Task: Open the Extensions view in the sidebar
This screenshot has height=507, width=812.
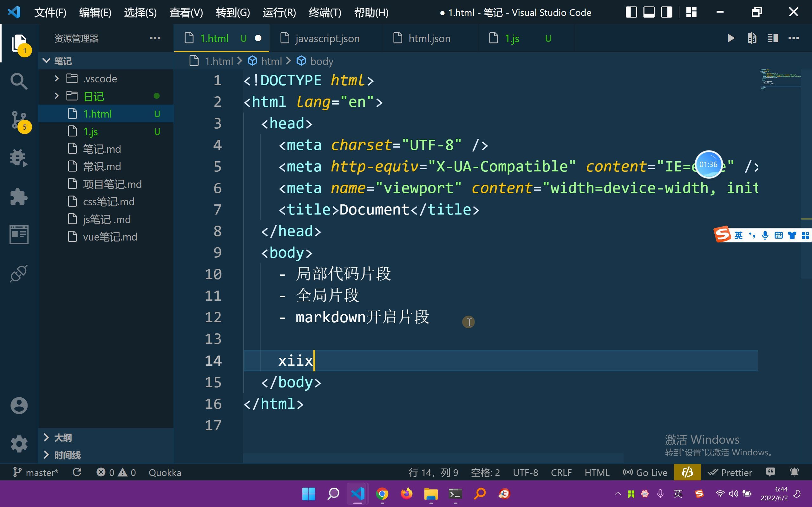Action: (19, 196)
